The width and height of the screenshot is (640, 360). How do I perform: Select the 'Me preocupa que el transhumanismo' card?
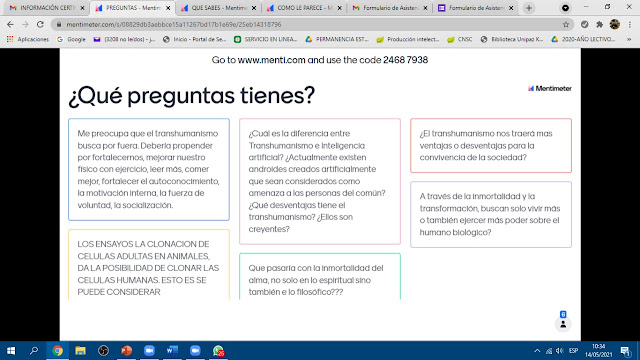tap(149, 169)
